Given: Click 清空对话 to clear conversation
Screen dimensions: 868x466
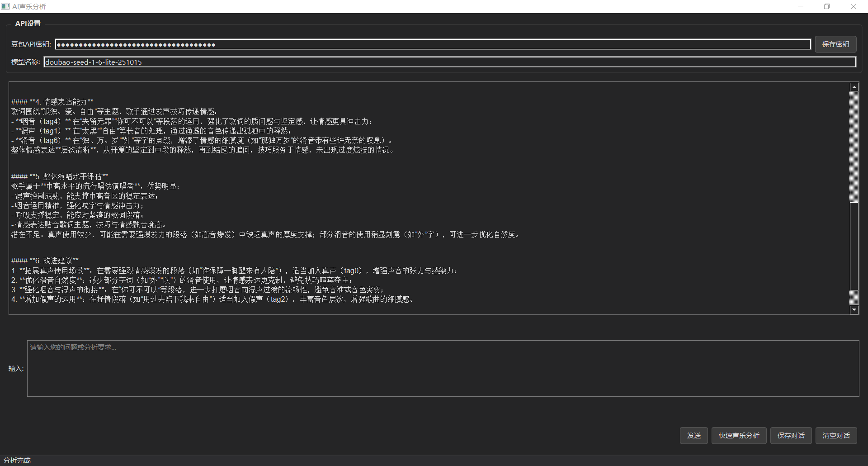Looking at the screenshot, I should (836, 435).
